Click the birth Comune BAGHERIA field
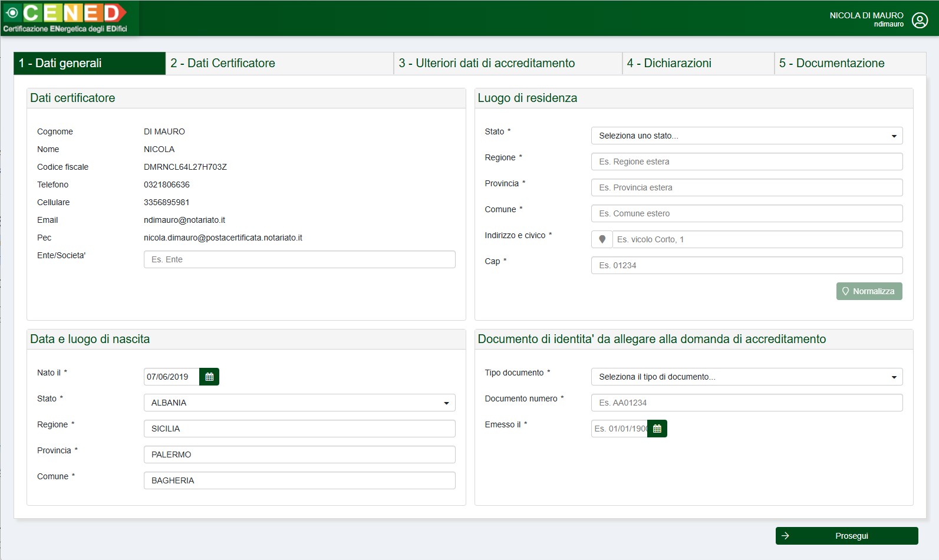Viewport: 939px width, 560px height. [299, 480]
